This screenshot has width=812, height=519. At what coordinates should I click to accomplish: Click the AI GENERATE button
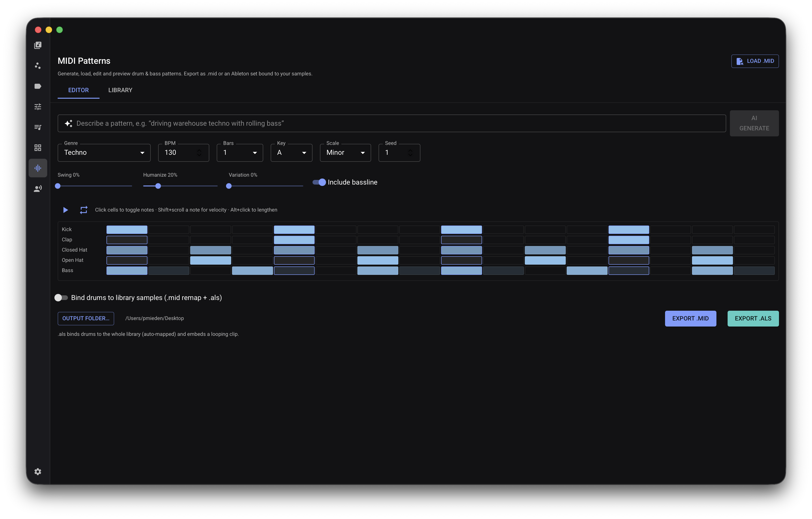[x=754, y=124]
